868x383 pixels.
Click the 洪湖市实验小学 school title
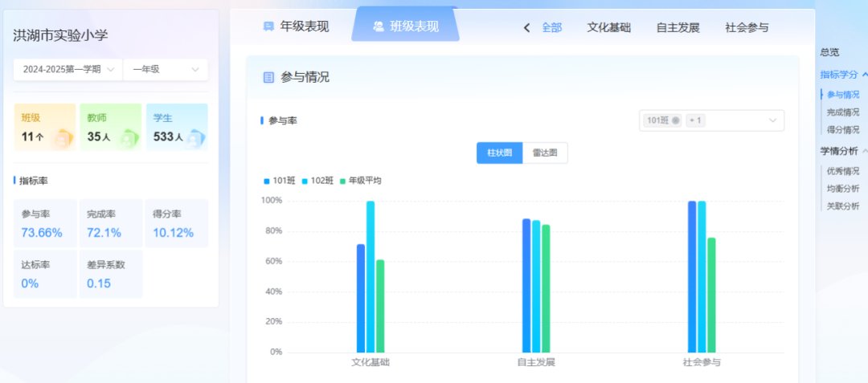point(61,36)
